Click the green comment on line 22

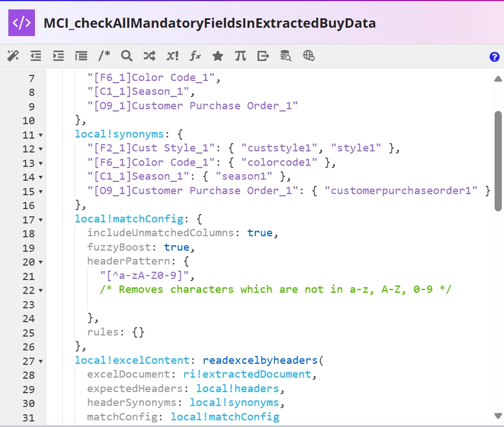276,289
